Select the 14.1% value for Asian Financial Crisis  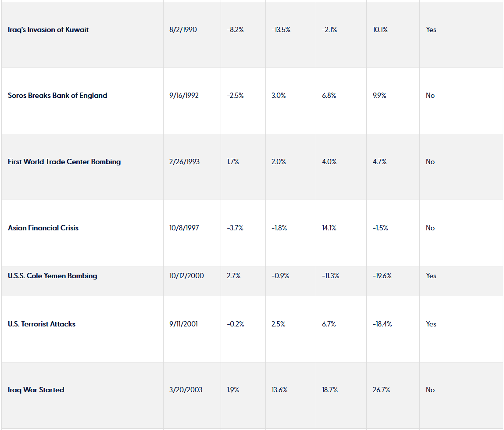tap(329, 228)
